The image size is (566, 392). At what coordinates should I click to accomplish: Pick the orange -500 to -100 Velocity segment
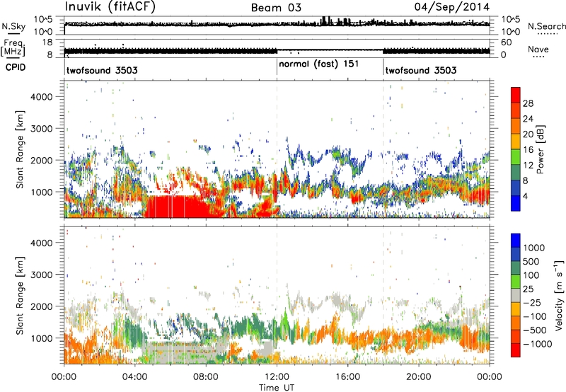coord(516,323)
